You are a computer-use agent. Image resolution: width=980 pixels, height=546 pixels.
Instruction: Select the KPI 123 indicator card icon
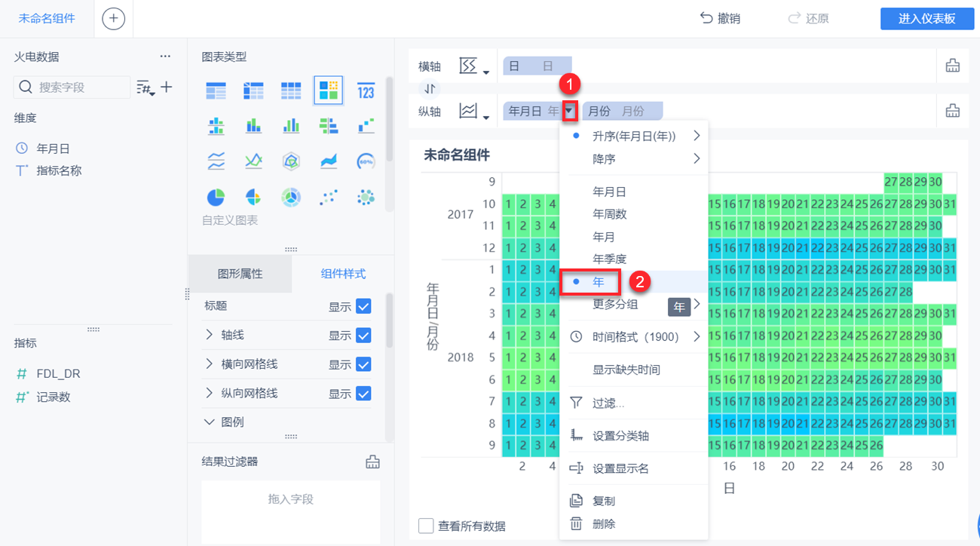366,90
